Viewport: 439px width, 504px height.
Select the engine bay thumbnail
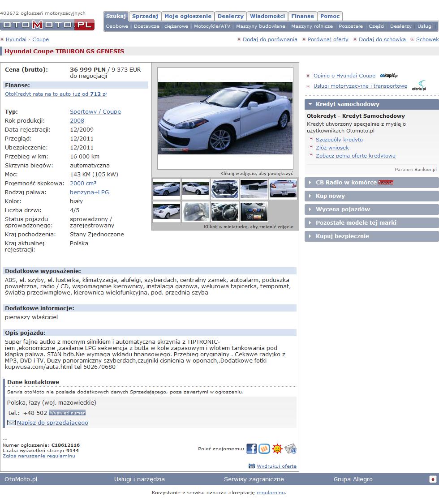coord(225,189)
